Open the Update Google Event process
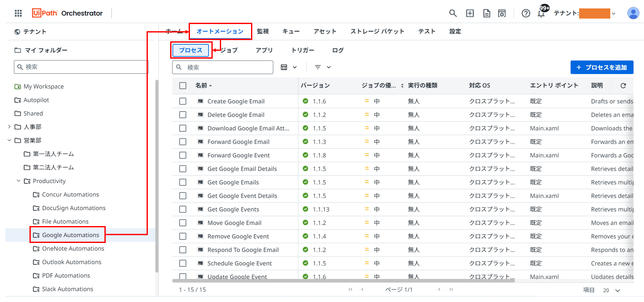The image size is (644, 302). [x=237, y=277]
